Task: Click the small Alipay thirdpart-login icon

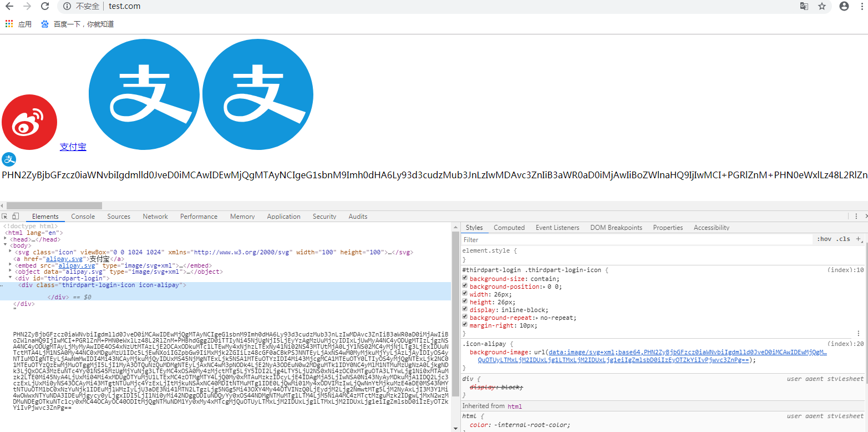Action: (x=9, y=159)
